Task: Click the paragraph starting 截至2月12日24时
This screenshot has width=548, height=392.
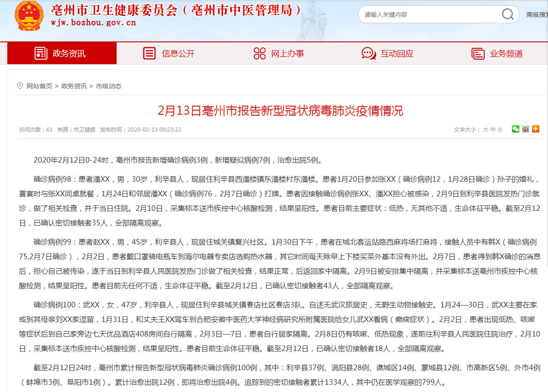Action: point(280,375)
